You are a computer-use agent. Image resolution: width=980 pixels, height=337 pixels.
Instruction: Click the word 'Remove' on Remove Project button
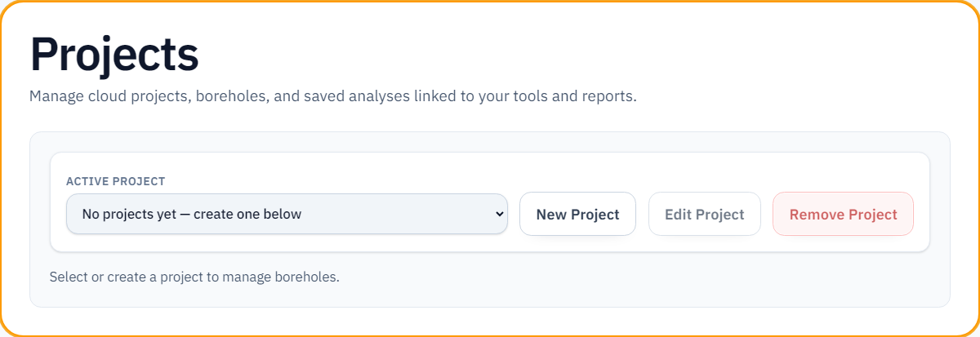tap(817, 215)
